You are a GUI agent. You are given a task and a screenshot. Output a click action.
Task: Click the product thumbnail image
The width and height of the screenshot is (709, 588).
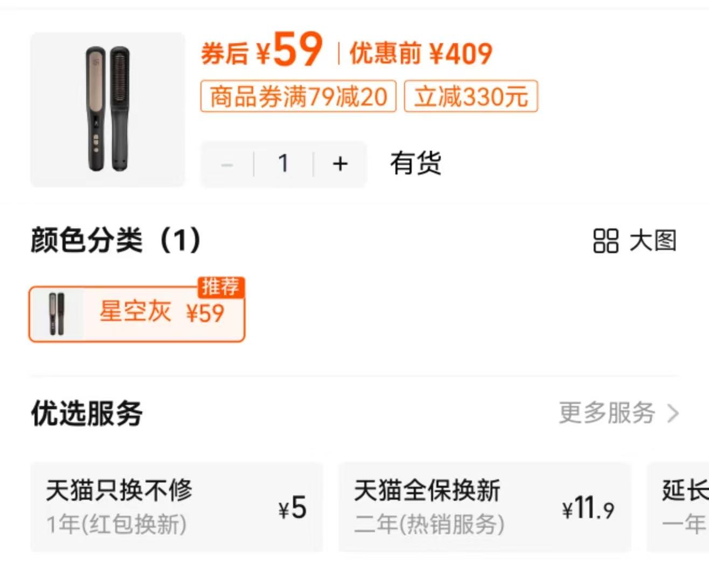[x=107, y=108]
